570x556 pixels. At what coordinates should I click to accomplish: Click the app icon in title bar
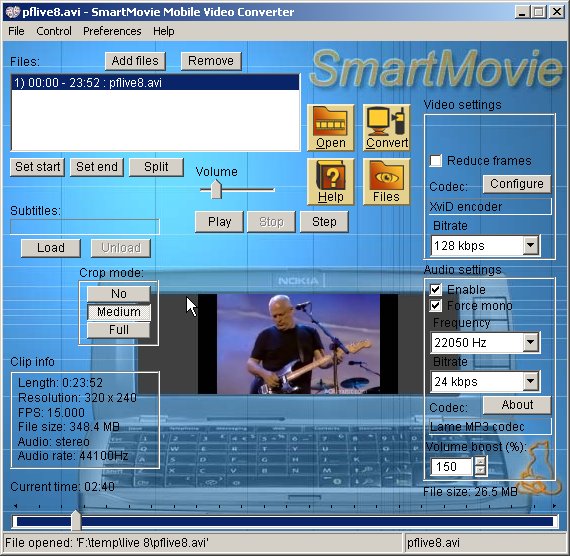point(12,12)
